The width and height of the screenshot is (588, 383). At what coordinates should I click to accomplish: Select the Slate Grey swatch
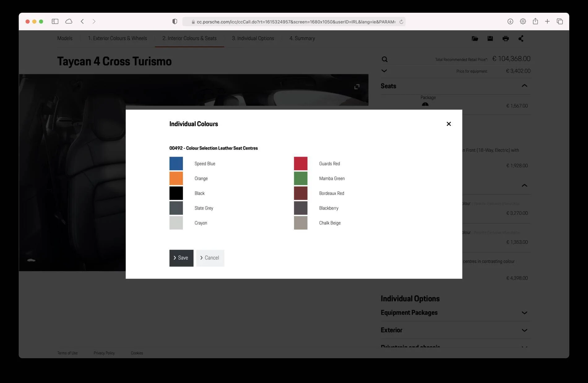point(176,208)
